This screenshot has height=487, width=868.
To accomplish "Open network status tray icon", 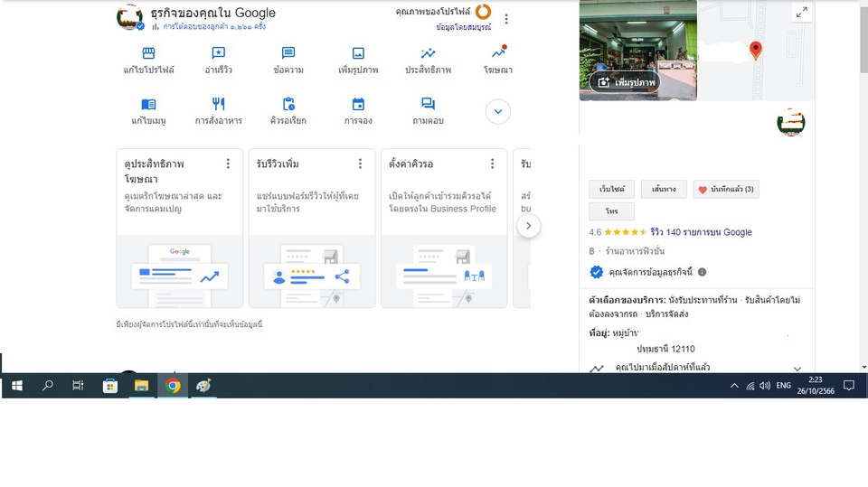I will (x=750, y=386).
